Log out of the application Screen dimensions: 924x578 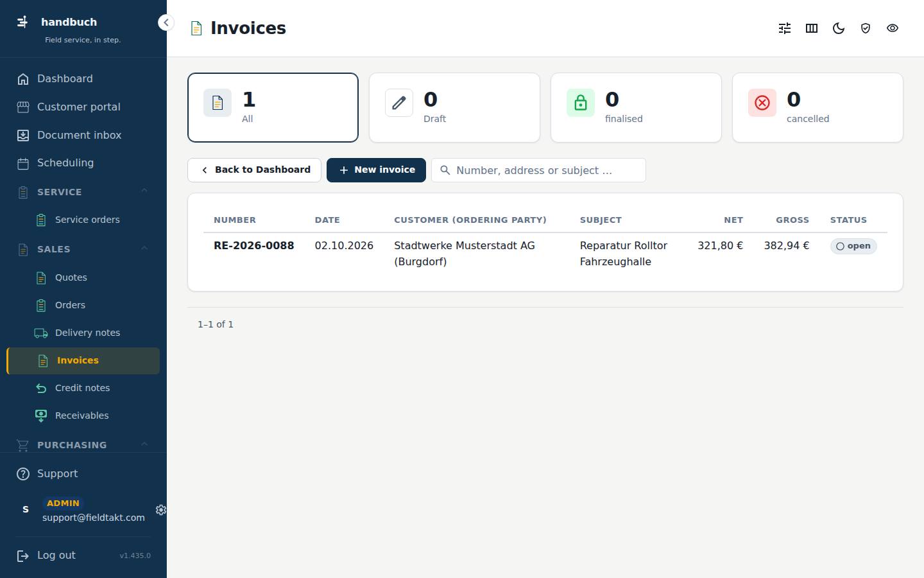tap(56, 556)
